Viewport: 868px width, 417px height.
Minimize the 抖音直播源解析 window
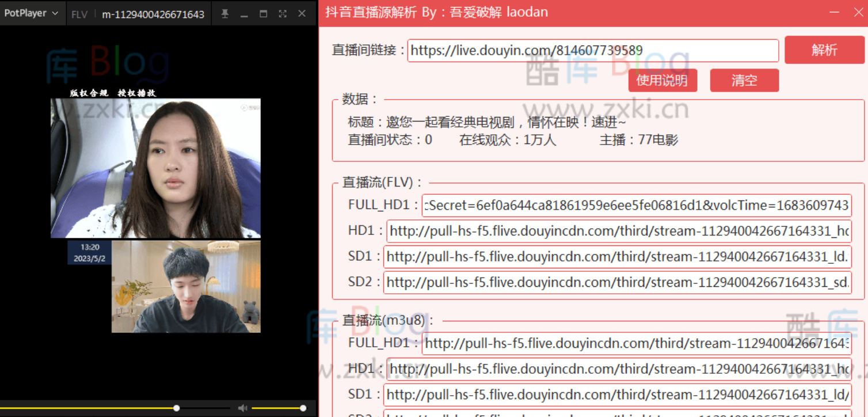pyautogui.click(x=833, y=13)
